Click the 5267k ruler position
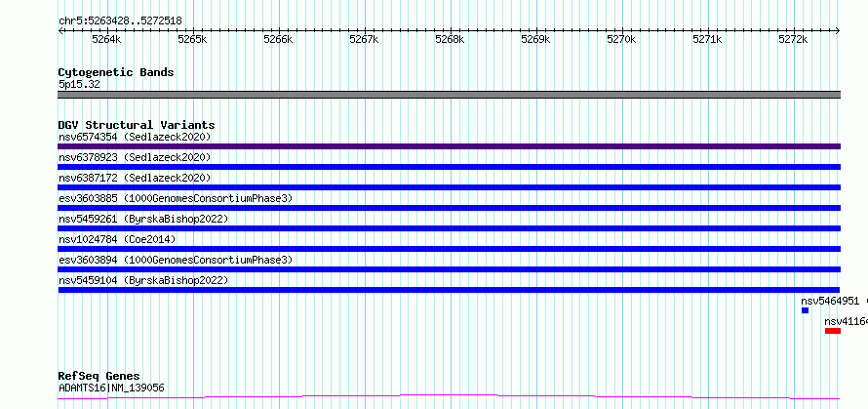The width and height of the screenshot is (868, 409). [364, 40]
